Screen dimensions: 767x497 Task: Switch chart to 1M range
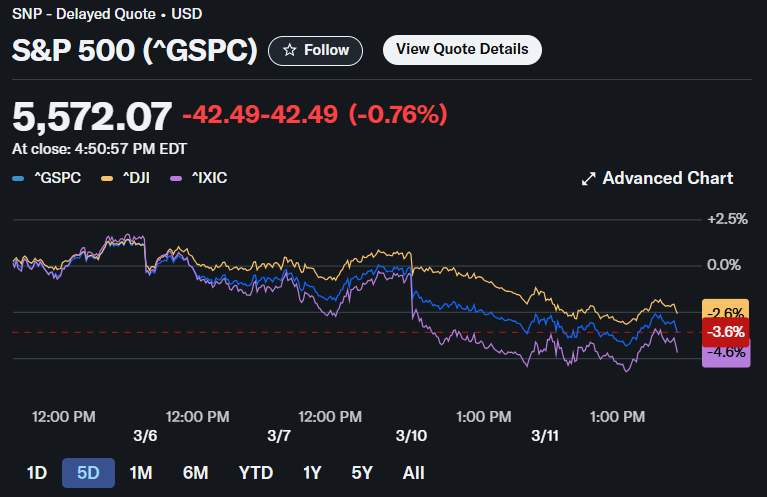(141, 473)
